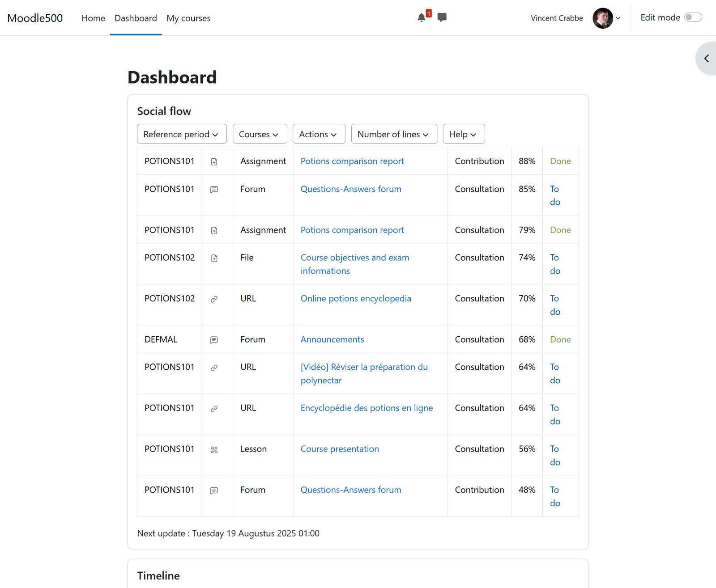The height and width of the screenshot is (588, 716).
Task: Expand the user menu chevron
Action: (618, 18)
